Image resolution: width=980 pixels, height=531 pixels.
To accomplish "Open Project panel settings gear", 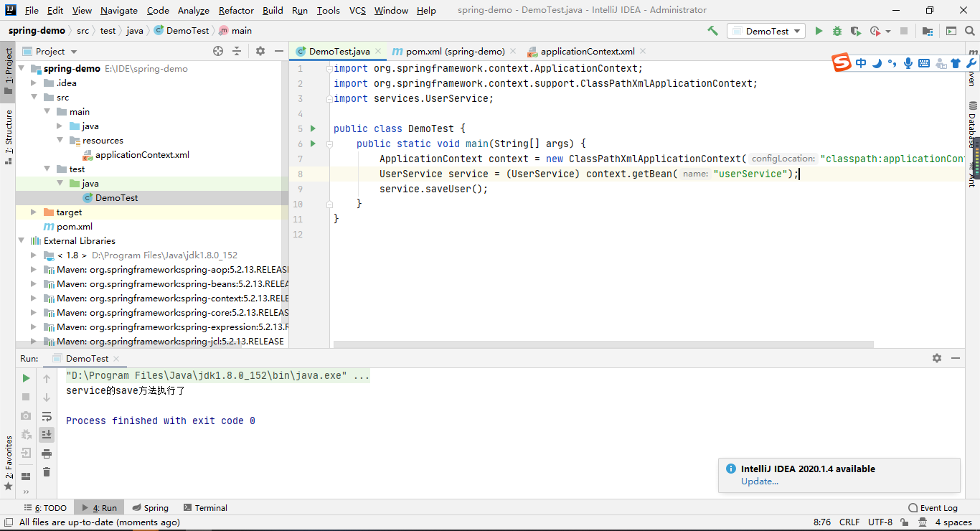I will point(260,51).
